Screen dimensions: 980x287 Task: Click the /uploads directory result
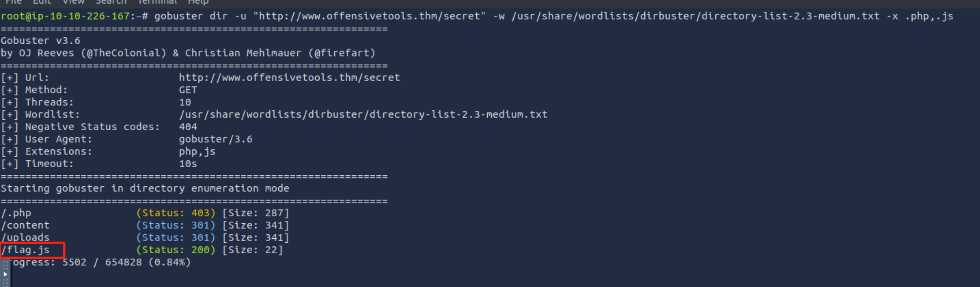(x=26, y=237)
